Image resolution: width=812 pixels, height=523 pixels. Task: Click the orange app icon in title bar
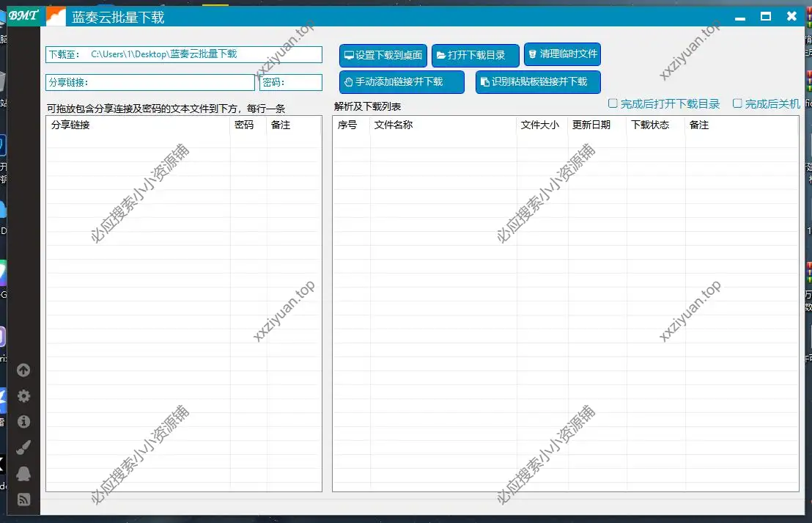point(55,16)
